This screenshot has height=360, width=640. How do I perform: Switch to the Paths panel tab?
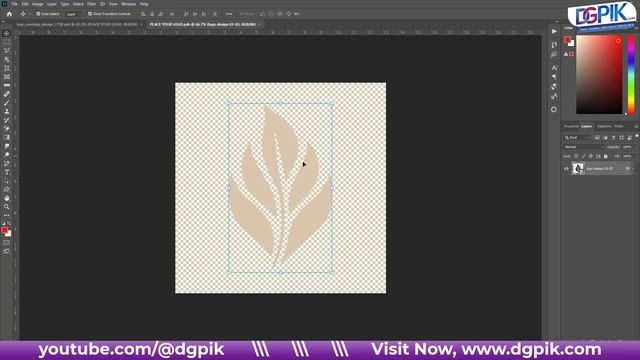[x=619, y=127]
